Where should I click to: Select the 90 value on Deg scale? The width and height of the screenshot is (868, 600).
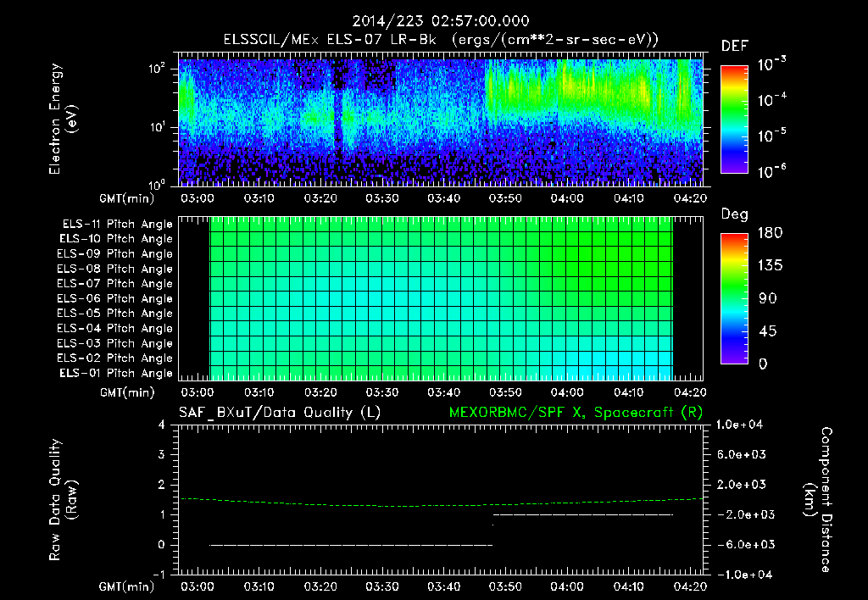click(768, 299)
